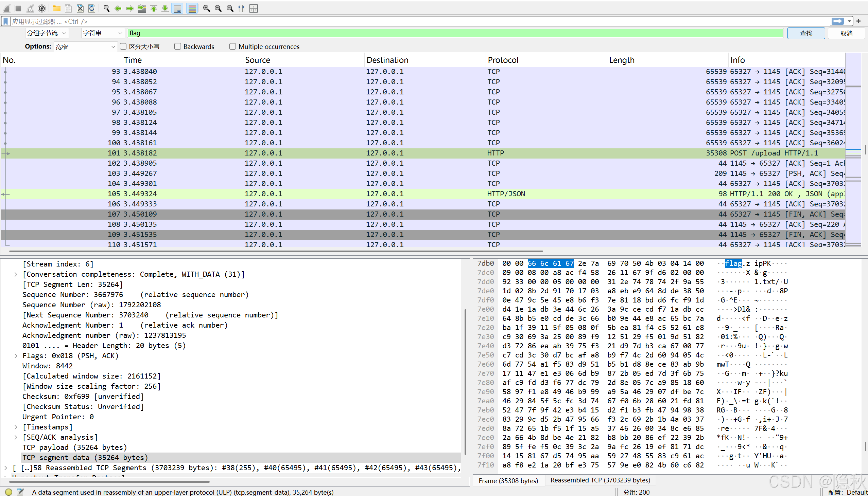Enable case-sensitive search

[x=123, y=46]
